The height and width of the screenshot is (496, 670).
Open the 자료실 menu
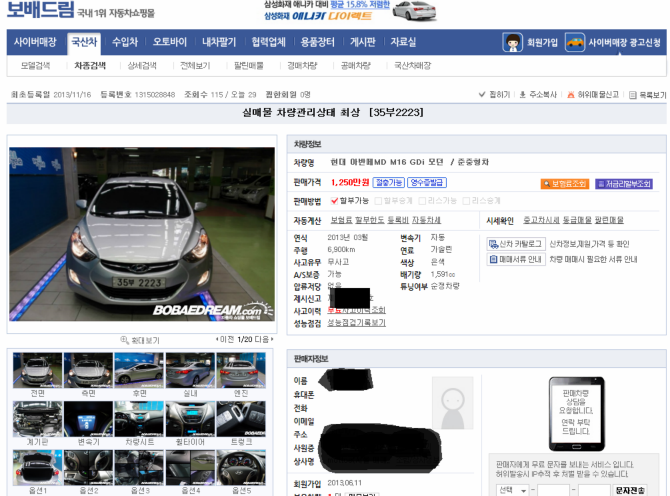(403, 42)
